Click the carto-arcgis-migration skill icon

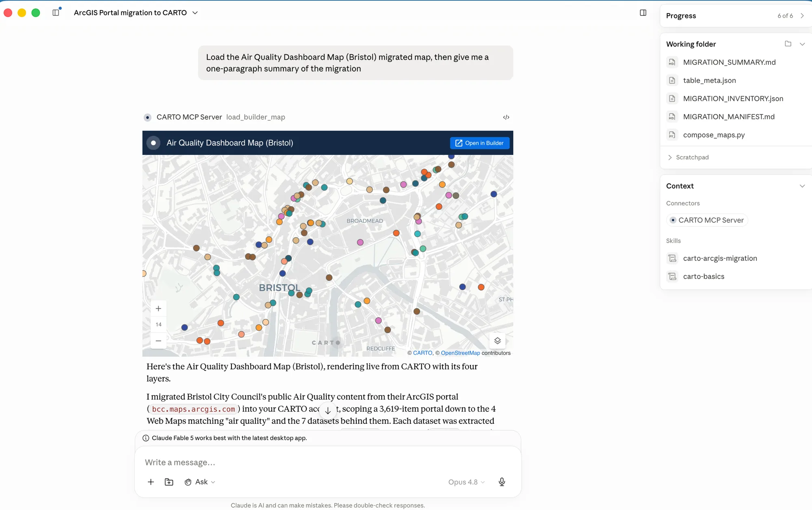[672, 258]
